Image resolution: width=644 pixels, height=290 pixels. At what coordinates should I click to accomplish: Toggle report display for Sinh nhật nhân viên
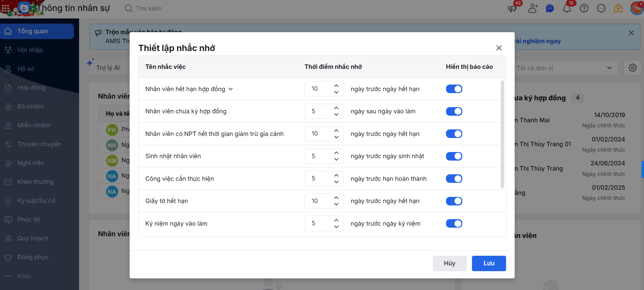click(x=454, y=156)
